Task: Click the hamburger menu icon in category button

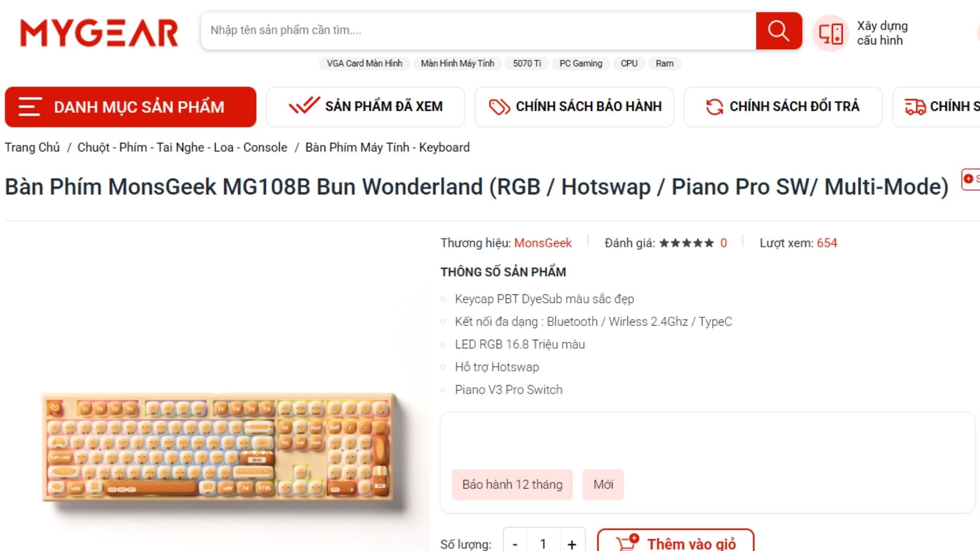Action: coord(30,107)
